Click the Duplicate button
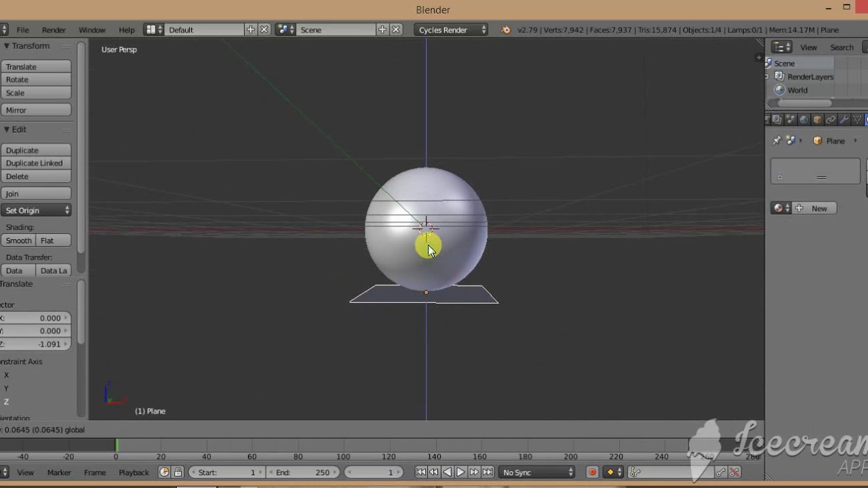Image resolution: width=868 pixels, height=488 pixels. (36, 150)
